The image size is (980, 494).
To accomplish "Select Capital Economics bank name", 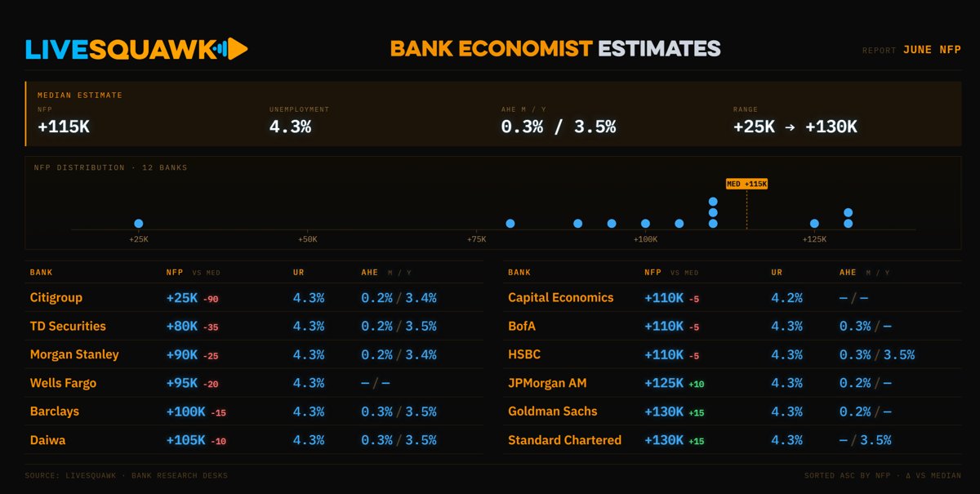I will [561, 297].
